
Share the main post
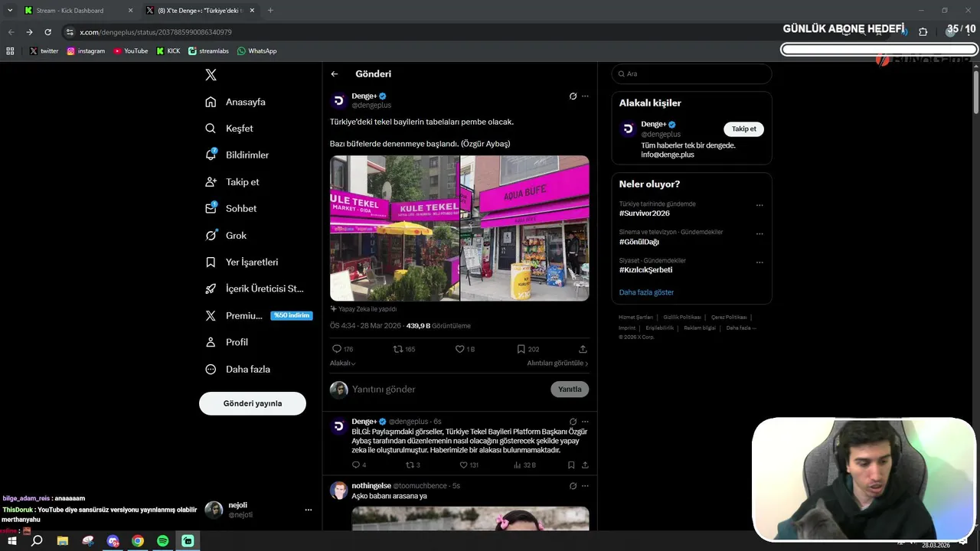(x=583, y=349)
